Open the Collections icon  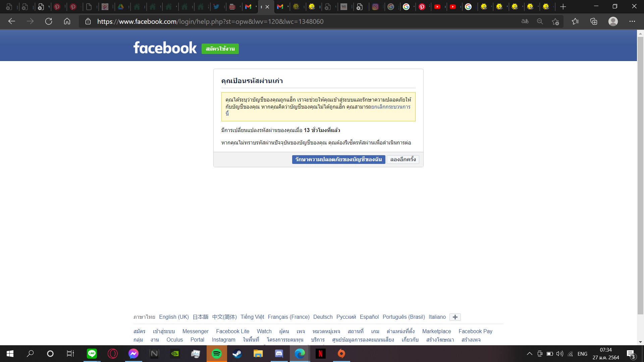(x=594, y=21)
